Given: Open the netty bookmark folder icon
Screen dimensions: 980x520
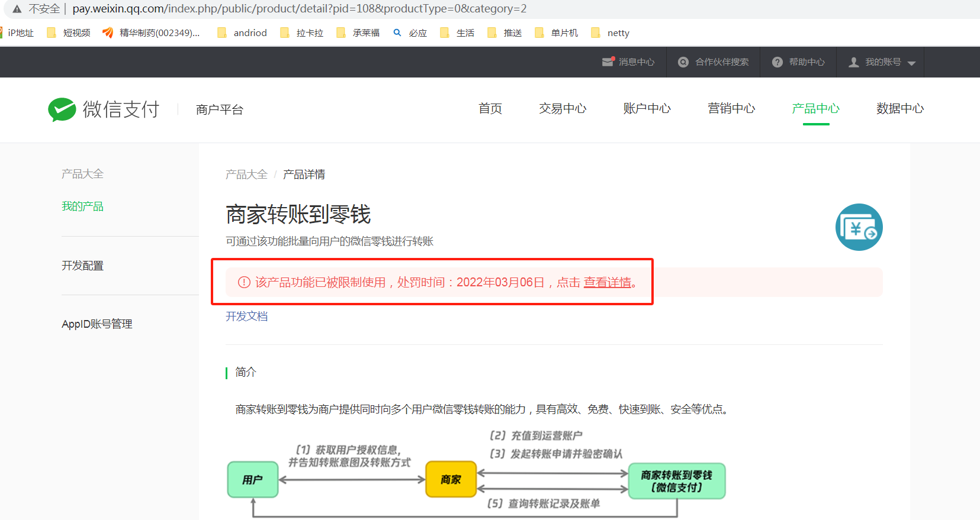Looking at the screenshot, I should tap(596, 33).
